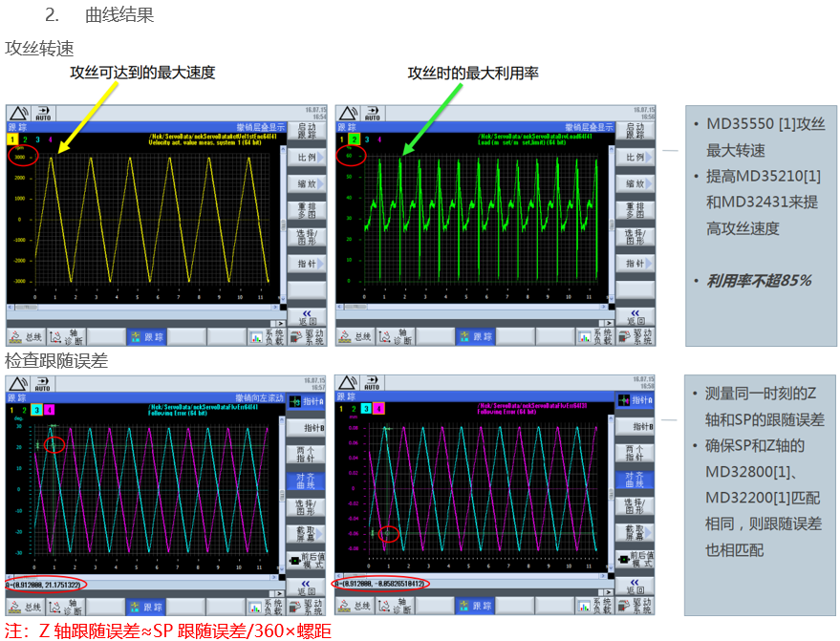Click horizontal scrollbar thumb in yellow velocity screen
Viewport: 840px width, 641px height.
point(26,308)
